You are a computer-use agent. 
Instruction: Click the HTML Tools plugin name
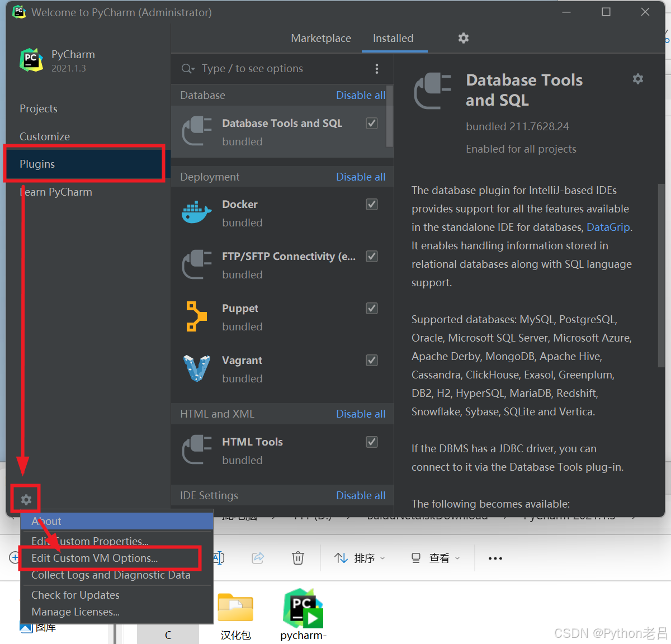click(x=252, y=442)
